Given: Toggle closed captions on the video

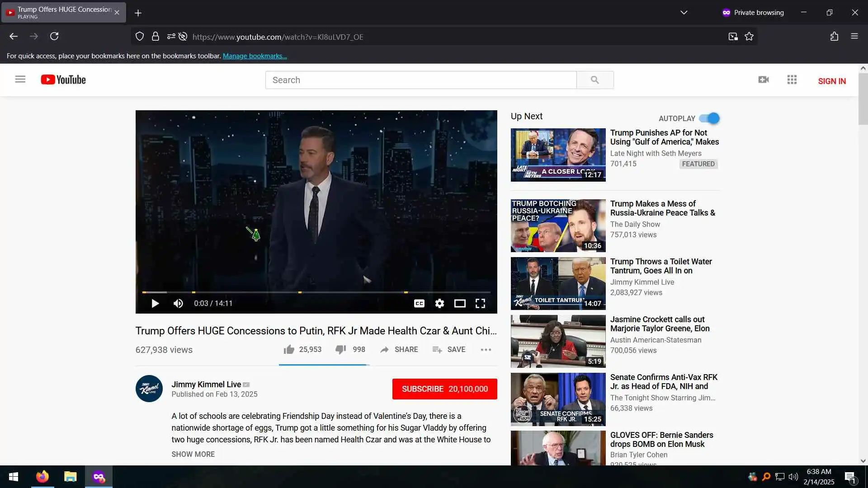Looking at the screenshot, I should 419,303.
